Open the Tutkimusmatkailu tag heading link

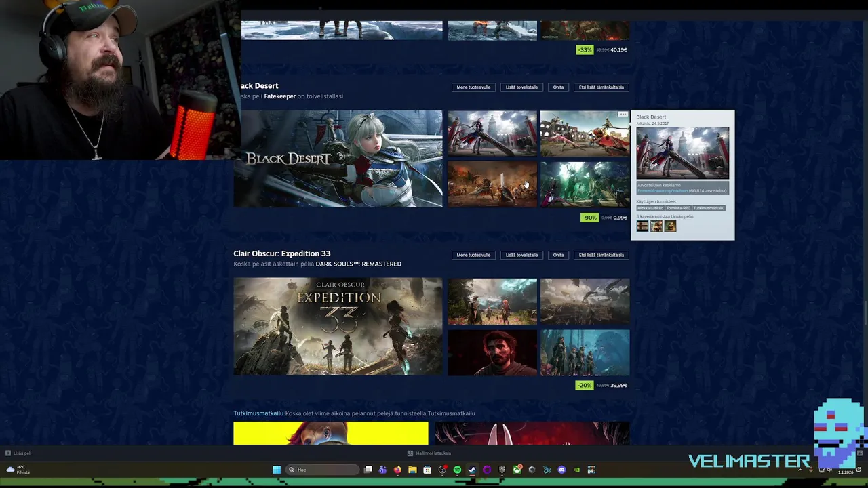pos(258,413)
